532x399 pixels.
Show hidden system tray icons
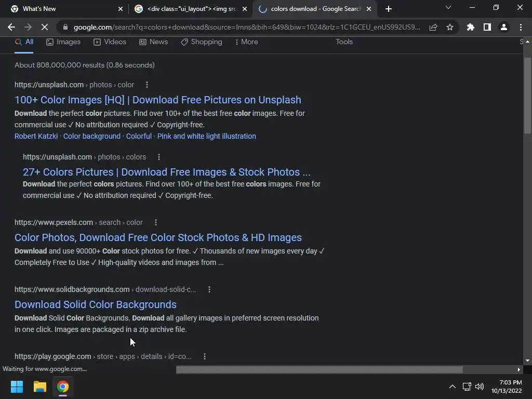click(x=453, y=387)
